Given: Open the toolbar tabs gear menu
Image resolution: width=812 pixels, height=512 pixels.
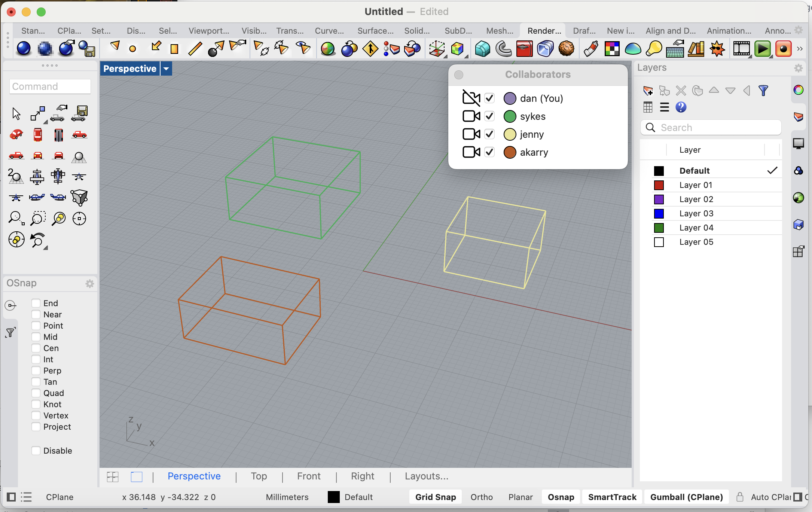Looking at the screenshot, I should pyautogui.click(x=798, y=30).
